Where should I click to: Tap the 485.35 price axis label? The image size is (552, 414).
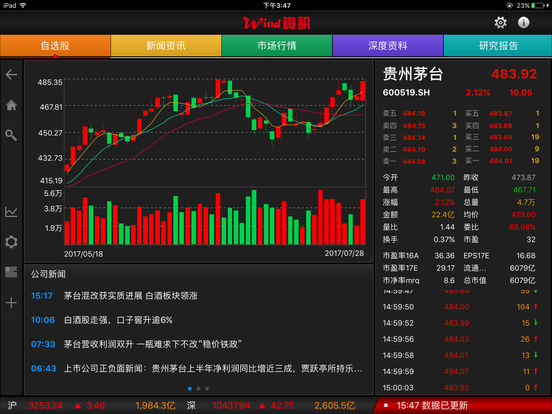(x=50, y=82)
